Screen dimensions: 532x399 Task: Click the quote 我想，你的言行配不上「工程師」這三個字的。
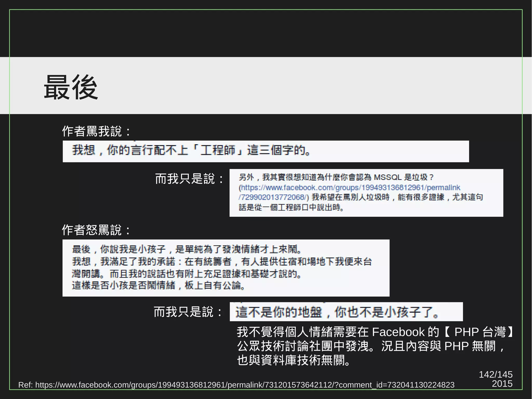coord(191,151)
